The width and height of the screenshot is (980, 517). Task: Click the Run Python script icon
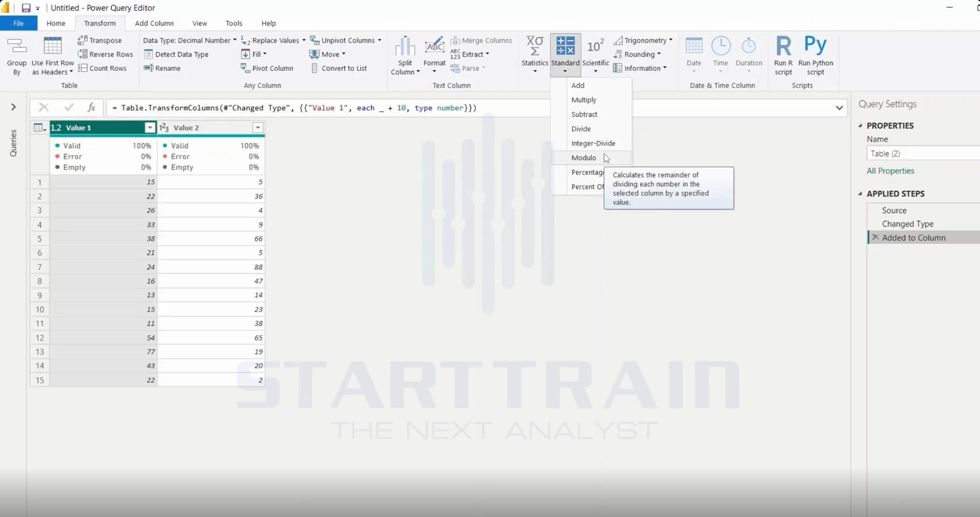816,45
